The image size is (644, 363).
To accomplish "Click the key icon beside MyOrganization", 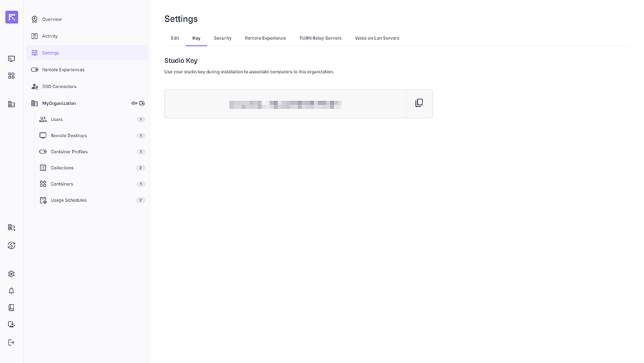I will [x=135, y=103].
